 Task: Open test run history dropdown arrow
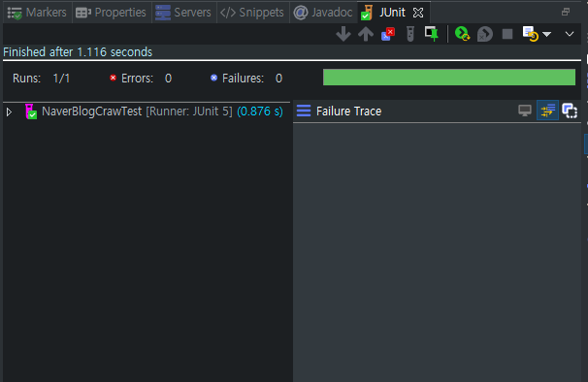[x=546, y=35]
